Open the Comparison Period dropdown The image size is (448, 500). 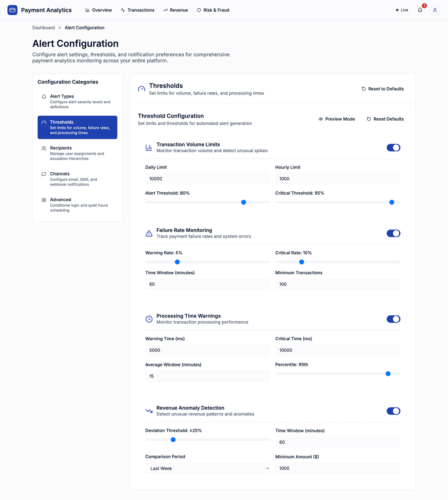click(207, 468)
